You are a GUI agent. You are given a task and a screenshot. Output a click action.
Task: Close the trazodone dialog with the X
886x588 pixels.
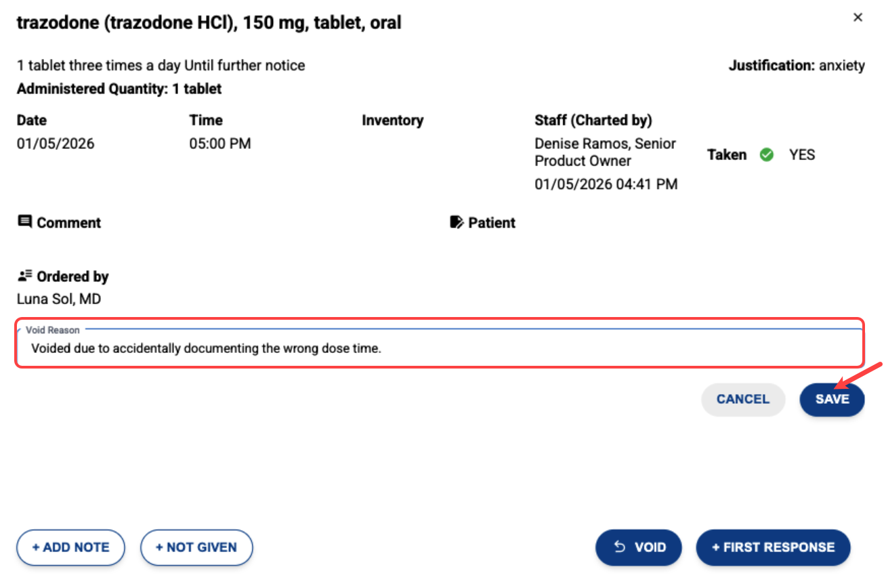tap(858, 18)
